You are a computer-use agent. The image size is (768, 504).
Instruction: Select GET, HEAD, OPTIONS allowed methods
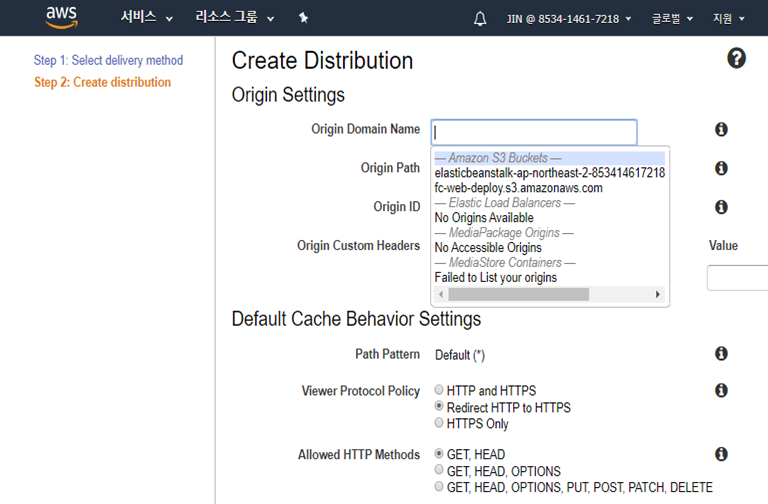[x=439, y=470]
